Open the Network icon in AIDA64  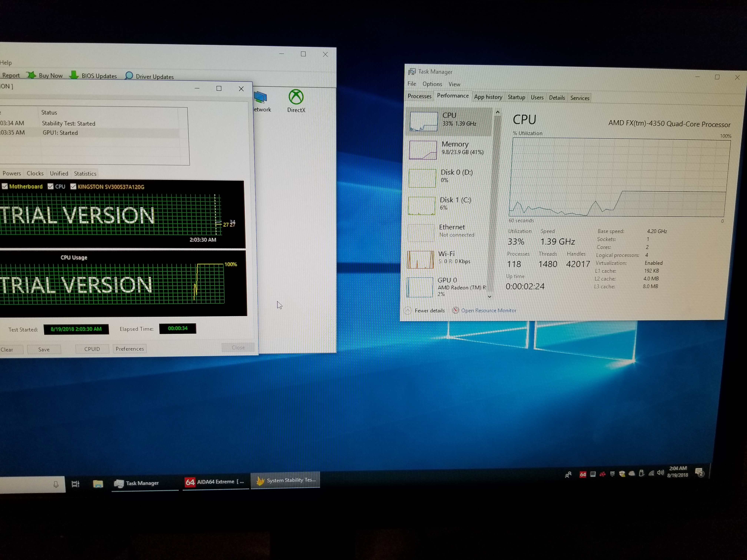[262, 101]
